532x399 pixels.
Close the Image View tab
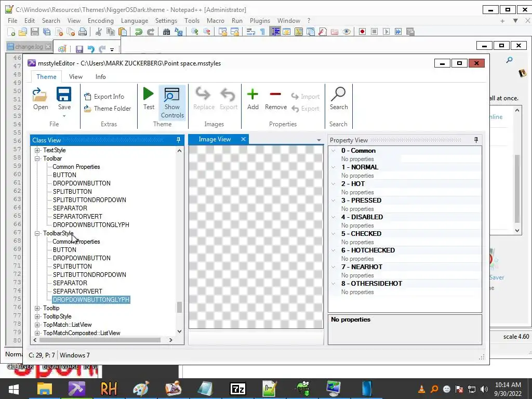pos(243,139)
